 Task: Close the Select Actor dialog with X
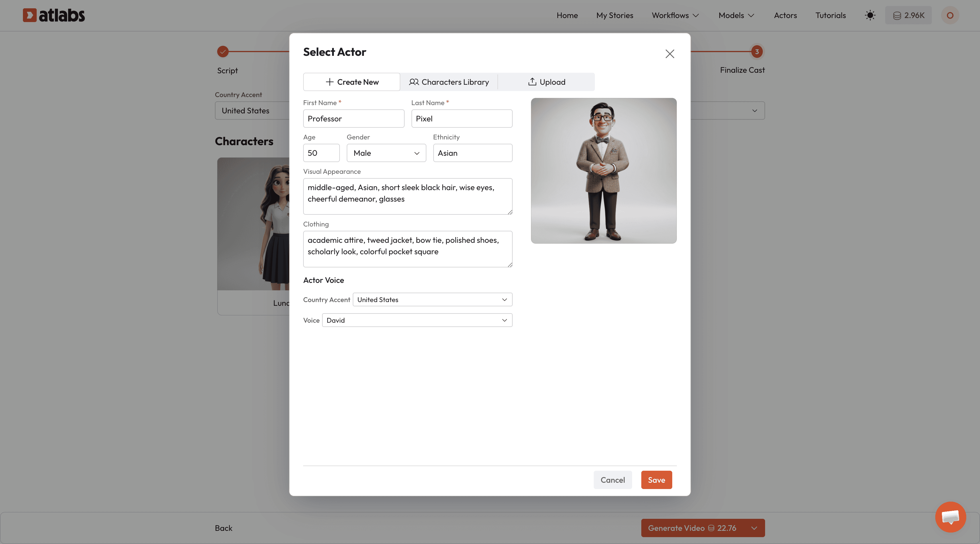pos(670,54)
